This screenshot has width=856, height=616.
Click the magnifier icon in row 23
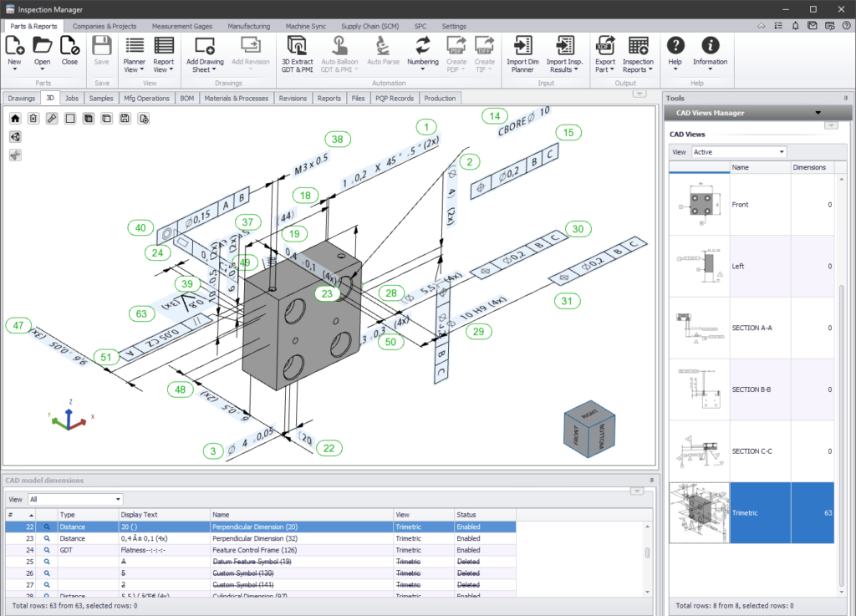(47, 538)
